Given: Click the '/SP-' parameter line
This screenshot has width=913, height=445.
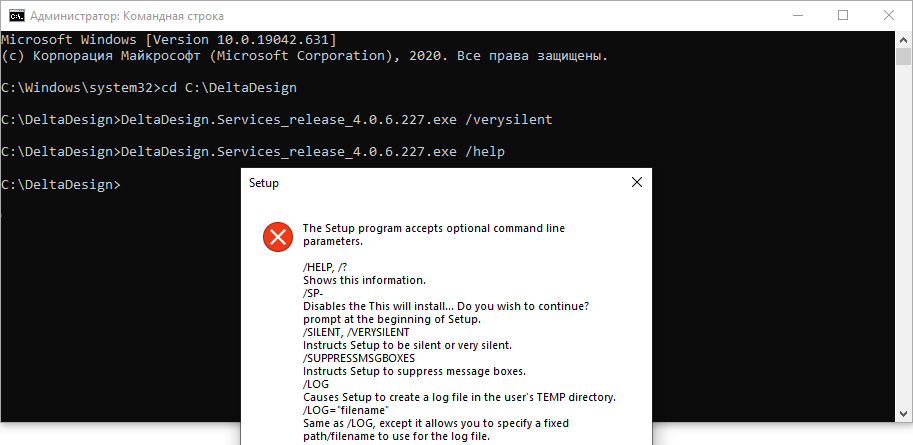Looking at the screenshot, I should [313, 293].
